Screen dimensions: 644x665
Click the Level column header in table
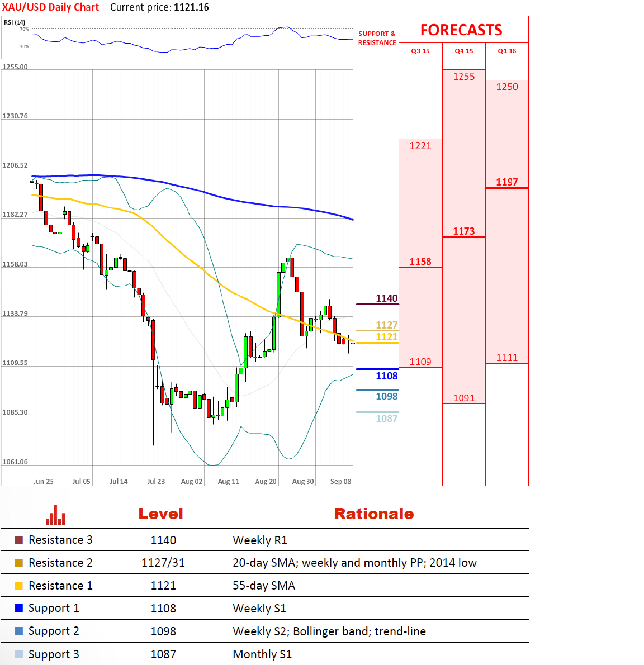coord(161,514)
